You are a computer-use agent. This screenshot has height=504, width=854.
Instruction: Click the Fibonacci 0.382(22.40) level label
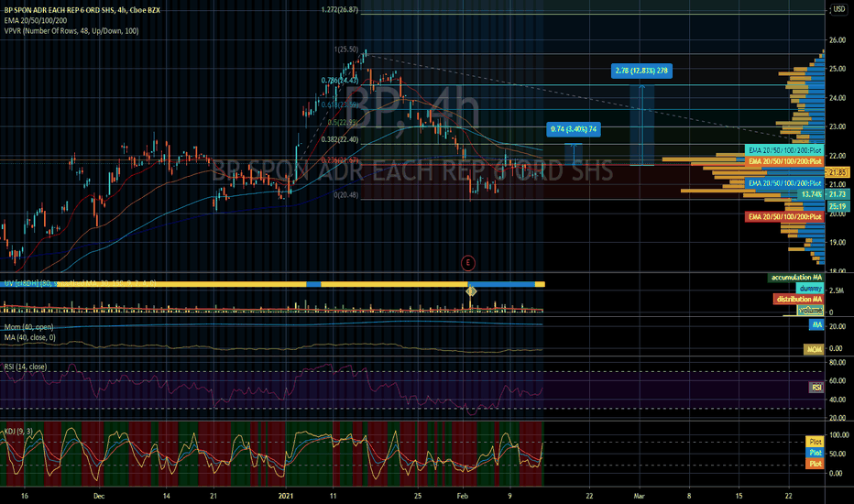tap(340, 139)
